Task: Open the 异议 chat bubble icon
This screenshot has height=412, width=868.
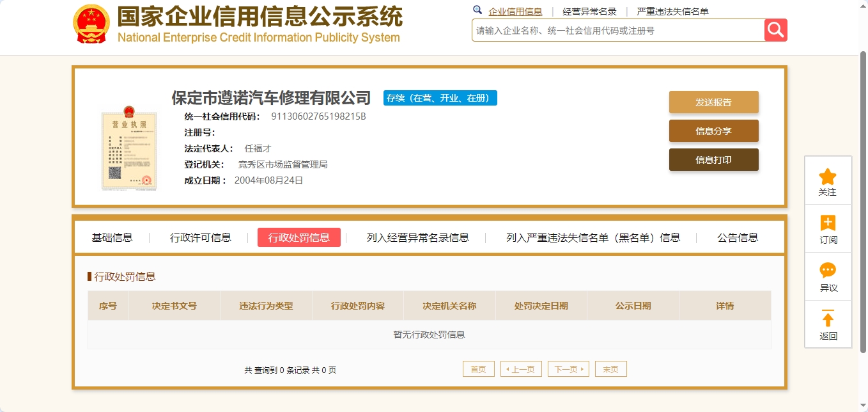Action: tap(828, 271)
